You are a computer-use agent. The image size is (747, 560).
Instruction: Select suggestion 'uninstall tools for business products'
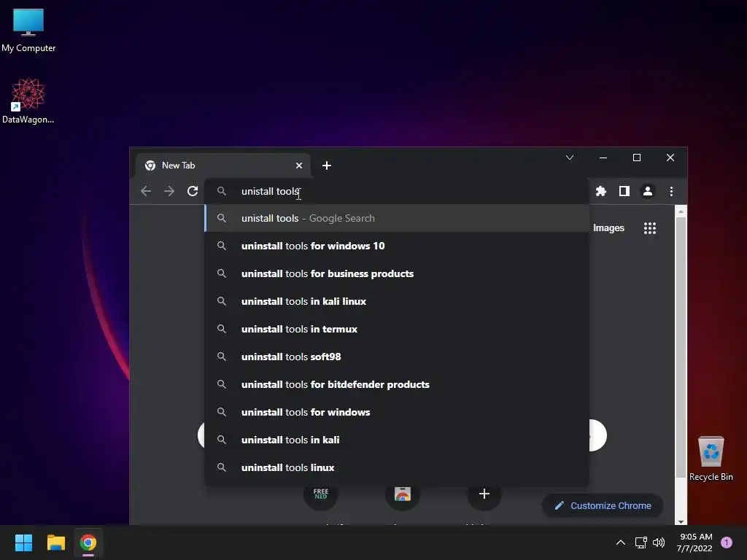[396, 274]
